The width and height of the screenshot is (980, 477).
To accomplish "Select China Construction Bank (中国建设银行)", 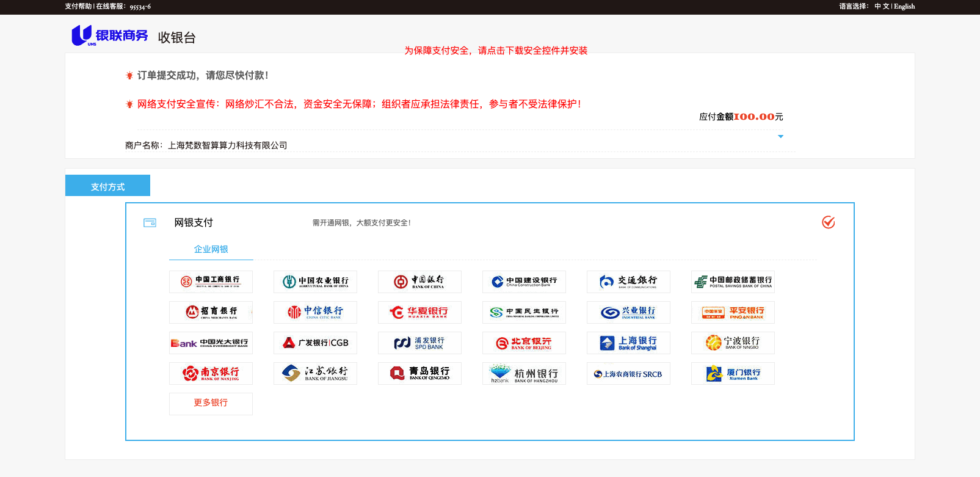I will pyautogui.click(x=524, y=282).
